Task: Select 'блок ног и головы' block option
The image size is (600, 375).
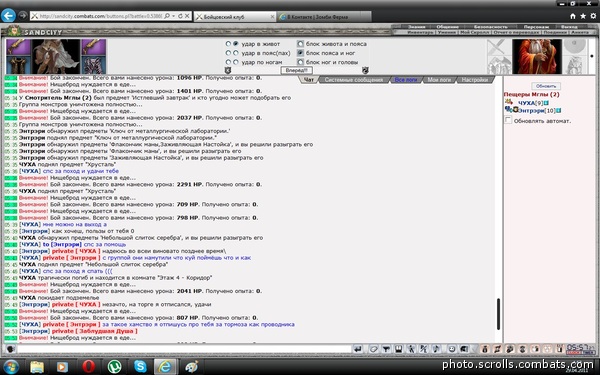Action: click(300, 62)
